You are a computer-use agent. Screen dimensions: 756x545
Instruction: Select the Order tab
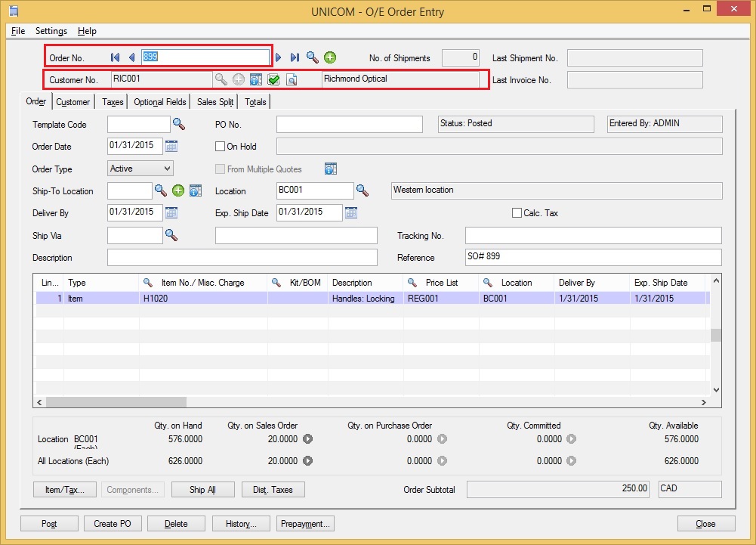pyautogui.click(x=36, y=101)
